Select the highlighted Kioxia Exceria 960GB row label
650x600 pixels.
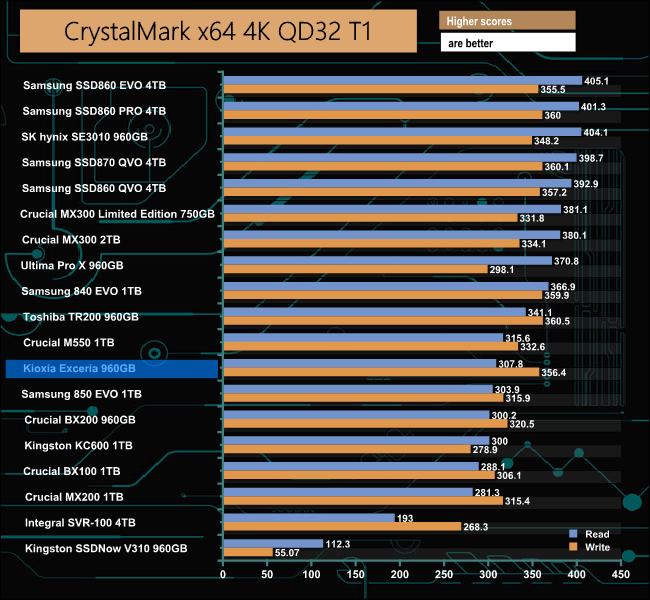(x=112, y=369)
